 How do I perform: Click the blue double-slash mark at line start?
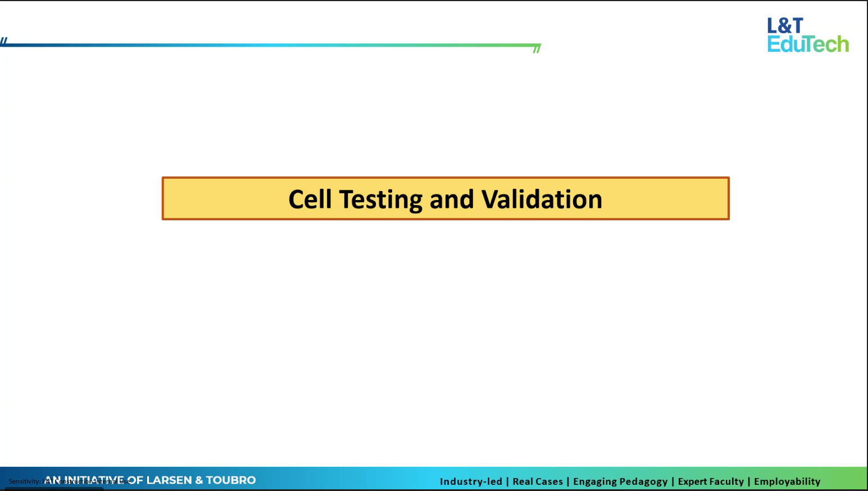tap(4, 41)
